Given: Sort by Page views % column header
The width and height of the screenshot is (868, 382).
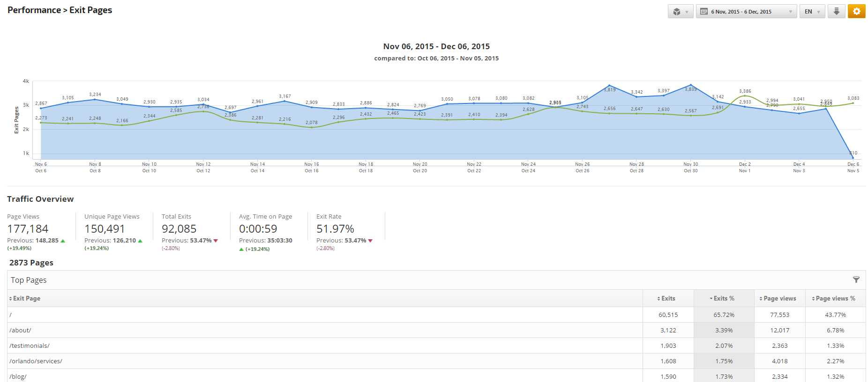Looking at the screenshot, I should point(835,299).
